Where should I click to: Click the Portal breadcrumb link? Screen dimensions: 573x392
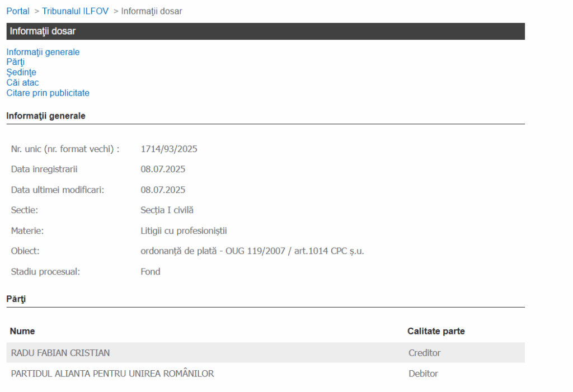coord(18,11)
